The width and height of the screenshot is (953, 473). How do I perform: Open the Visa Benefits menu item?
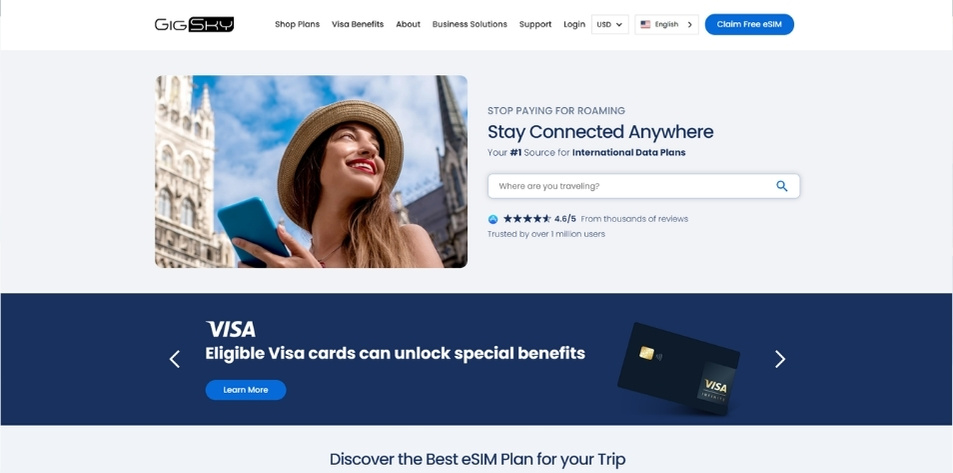click(357, 24)
